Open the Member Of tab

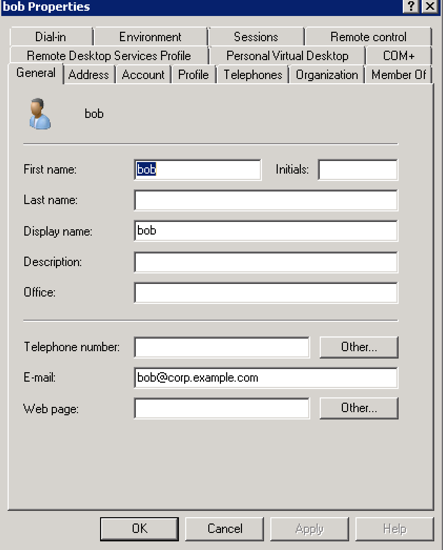pos(399,74)
